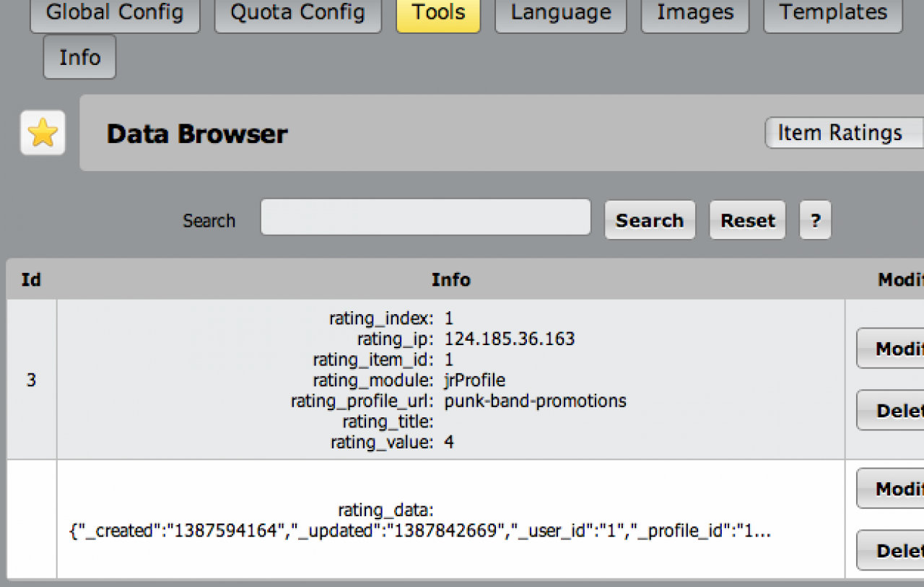Click inside the Search text field
Screen dimensions: 924x587
(425, 217)
